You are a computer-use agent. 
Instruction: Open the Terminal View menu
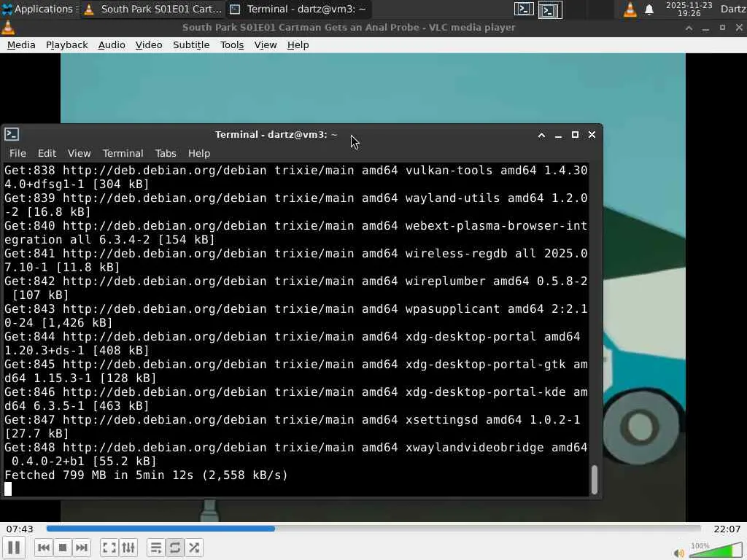(79, 153)
